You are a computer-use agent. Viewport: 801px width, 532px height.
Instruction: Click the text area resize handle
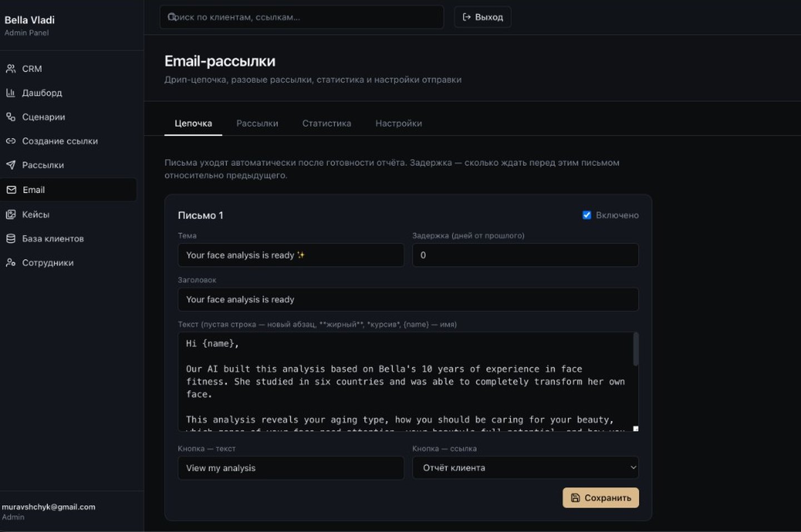[x=636, y=429]
